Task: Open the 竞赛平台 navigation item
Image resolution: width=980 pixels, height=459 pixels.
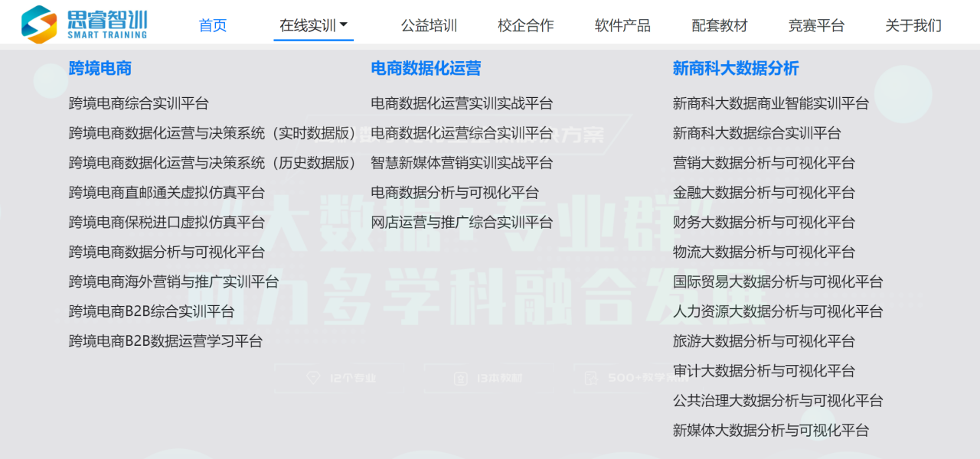Action: [x=816, y=26]
